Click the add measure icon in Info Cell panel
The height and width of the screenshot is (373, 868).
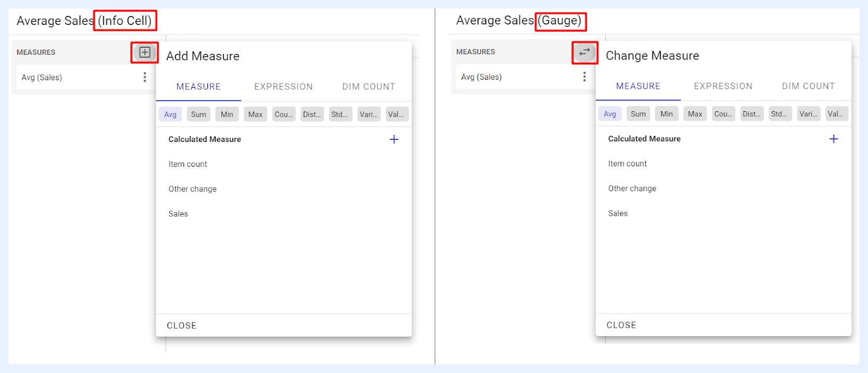145,52
